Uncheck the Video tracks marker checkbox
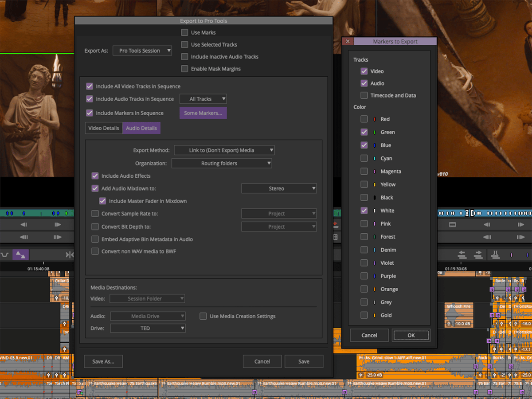The image size is (532, 399). [364, 71]
